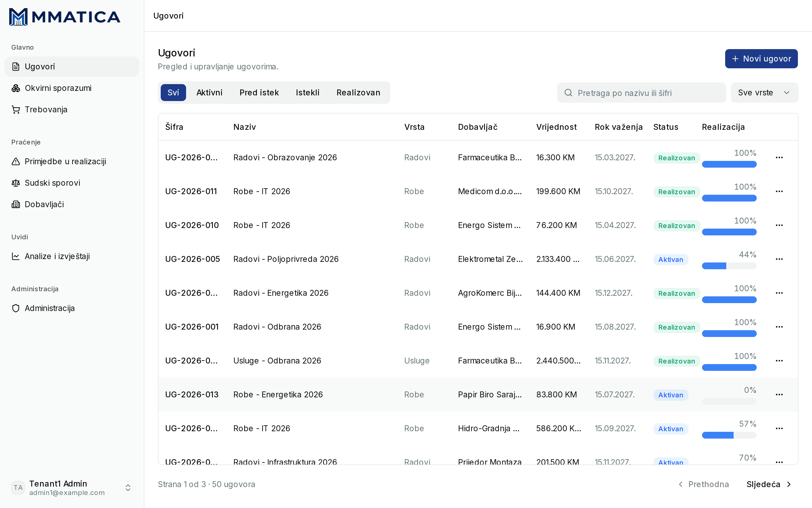Open actions menu for UG-2026-010 row
Image resolution: width=812 pixels, height=508 pixels.
tap(779, 225)
